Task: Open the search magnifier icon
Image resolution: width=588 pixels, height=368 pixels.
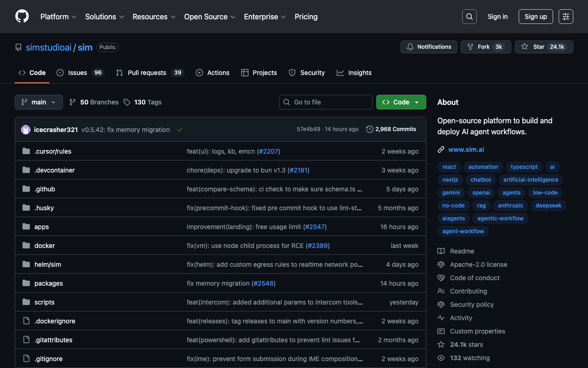Action: [x=469, y=17]
